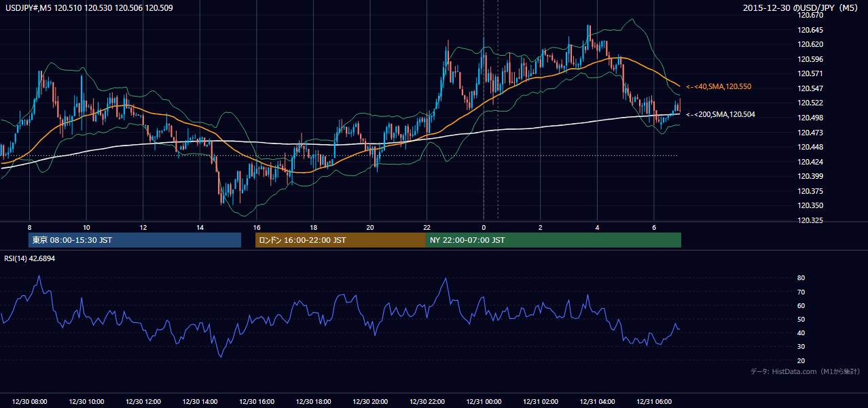The height and width of the screenshot is (408, 868).
Task: Click the 12/31 04:00 time axis label
Action: coord(597,402)
